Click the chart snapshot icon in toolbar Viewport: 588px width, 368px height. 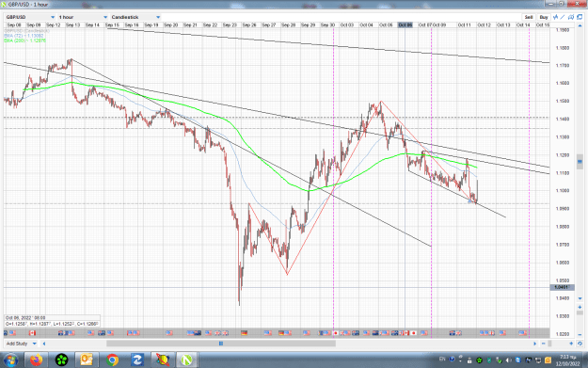(x=571, y=17)
